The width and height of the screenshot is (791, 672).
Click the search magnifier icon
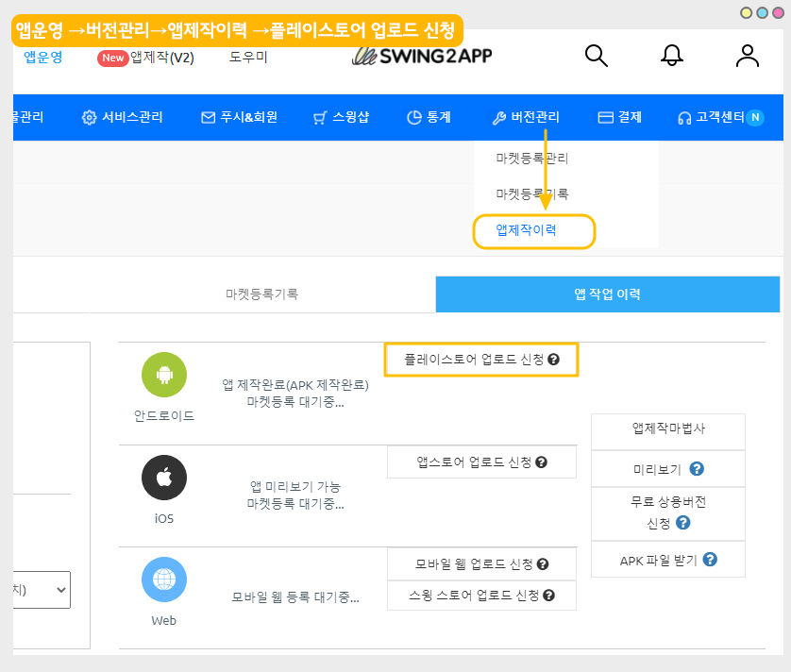[x=597, y=56]
